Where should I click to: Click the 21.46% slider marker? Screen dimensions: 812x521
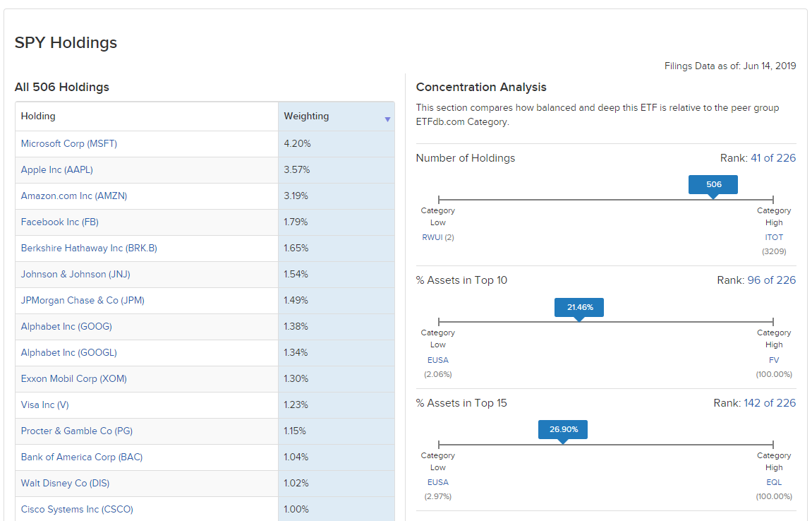[579, 307]
